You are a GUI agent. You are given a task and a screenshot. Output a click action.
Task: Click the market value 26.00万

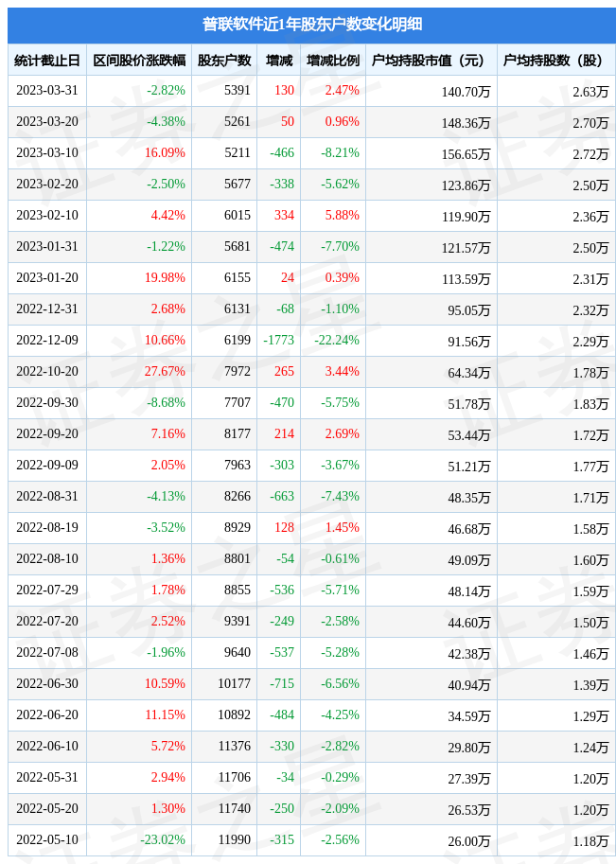(x=469, y=841)
